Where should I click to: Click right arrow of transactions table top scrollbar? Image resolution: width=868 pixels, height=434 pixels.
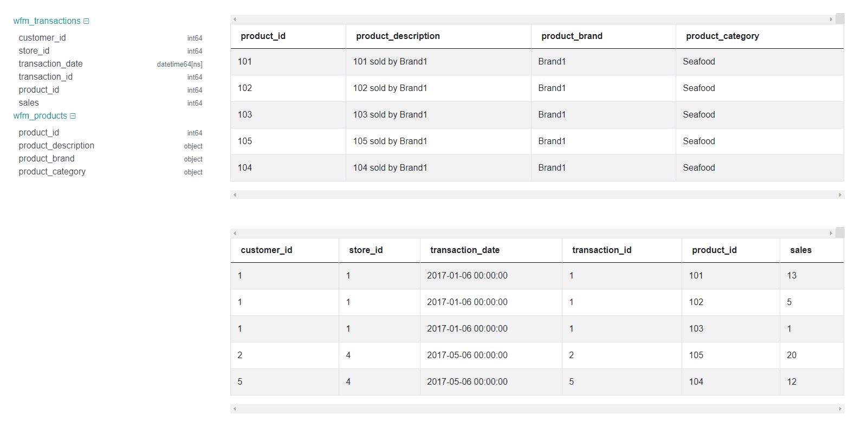click(x=831, y=234)
